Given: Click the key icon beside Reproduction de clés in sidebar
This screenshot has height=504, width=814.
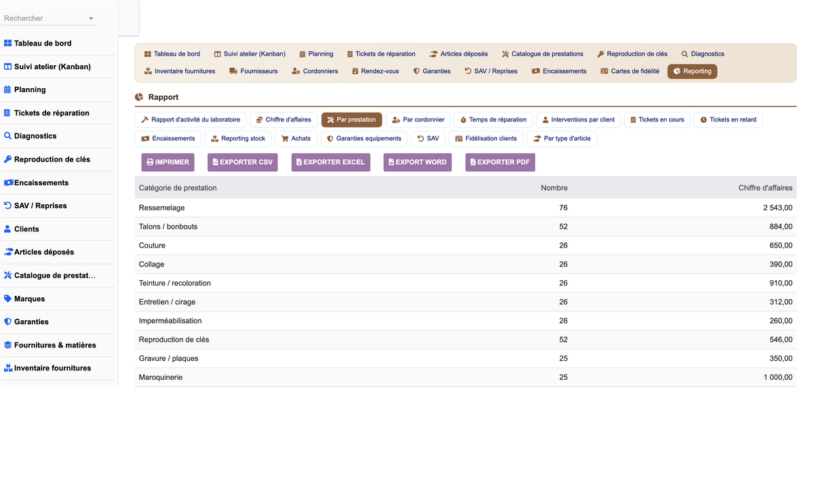Looking at the screenshot, I should [x=8, y=159].
